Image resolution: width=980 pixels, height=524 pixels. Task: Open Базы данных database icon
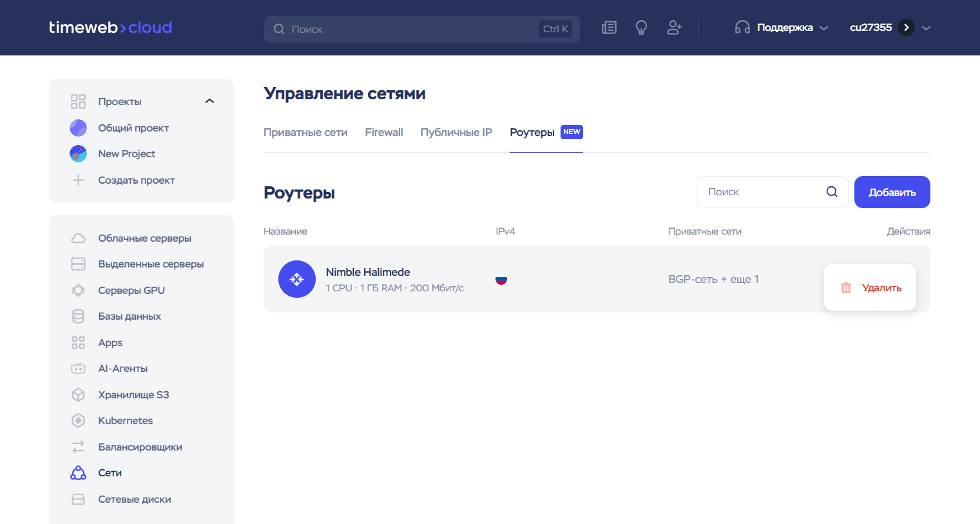coord(78,316)
